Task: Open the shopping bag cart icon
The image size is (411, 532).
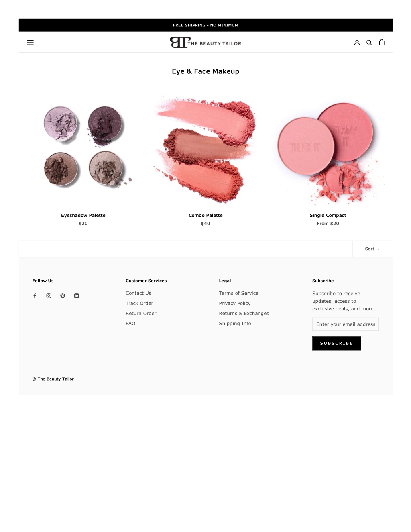Action: (382, 42)
